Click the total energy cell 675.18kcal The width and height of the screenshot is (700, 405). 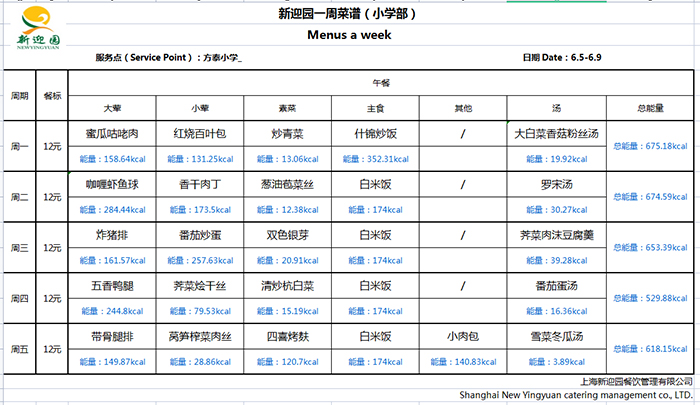click(x=650, y=146)
